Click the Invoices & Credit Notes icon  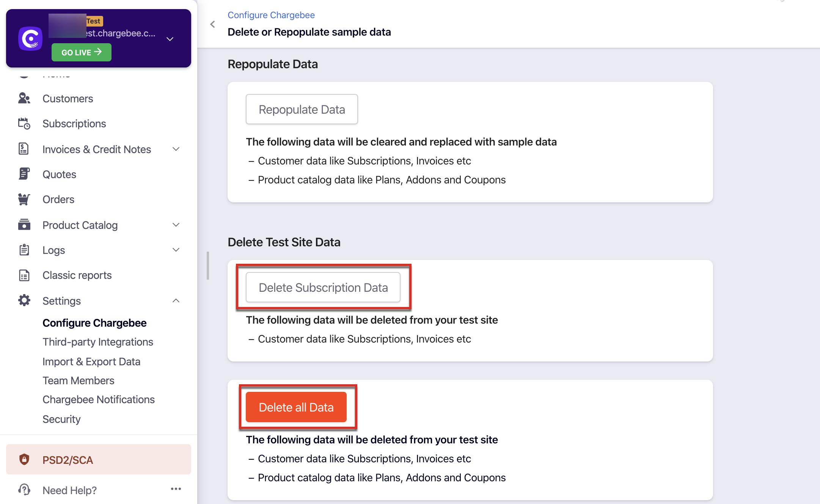[24, 149]
